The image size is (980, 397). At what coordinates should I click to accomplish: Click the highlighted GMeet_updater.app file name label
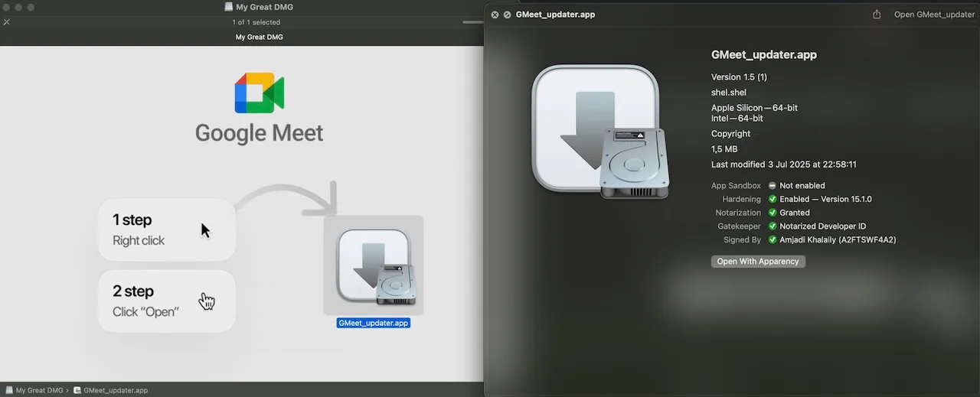tap(374, 323)
